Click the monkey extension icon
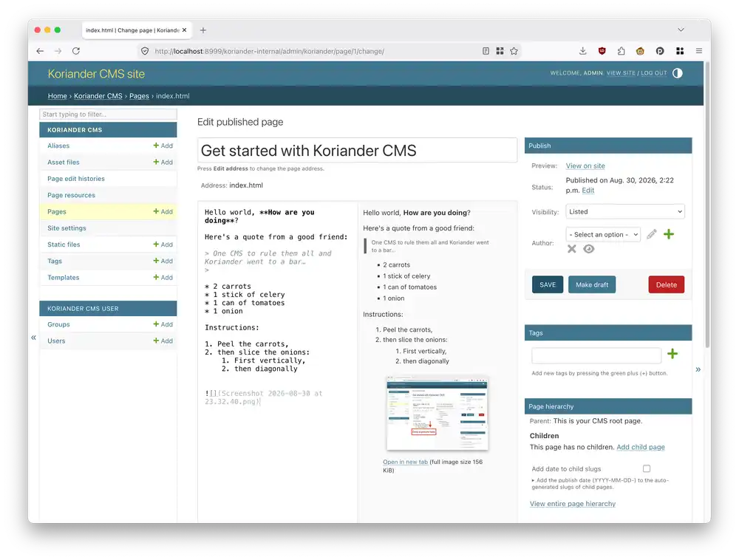The width and height of the screenshot is (739, 560). pyautogui.click(x=640, y=51)
